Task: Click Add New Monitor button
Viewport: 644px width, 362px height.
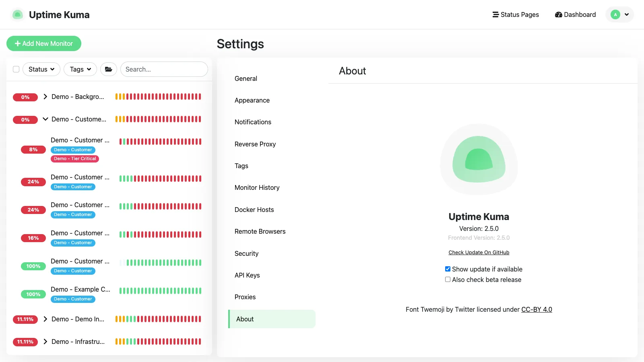Action: point(44,43)
